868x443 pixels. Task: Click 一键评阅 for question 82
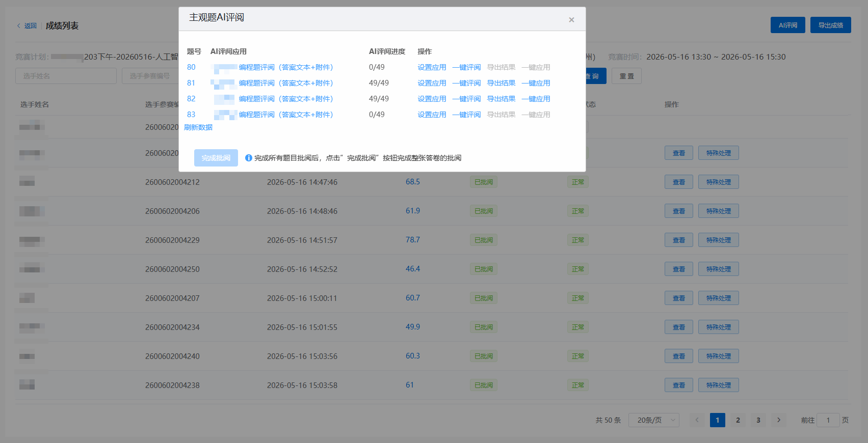pos(466,99)
